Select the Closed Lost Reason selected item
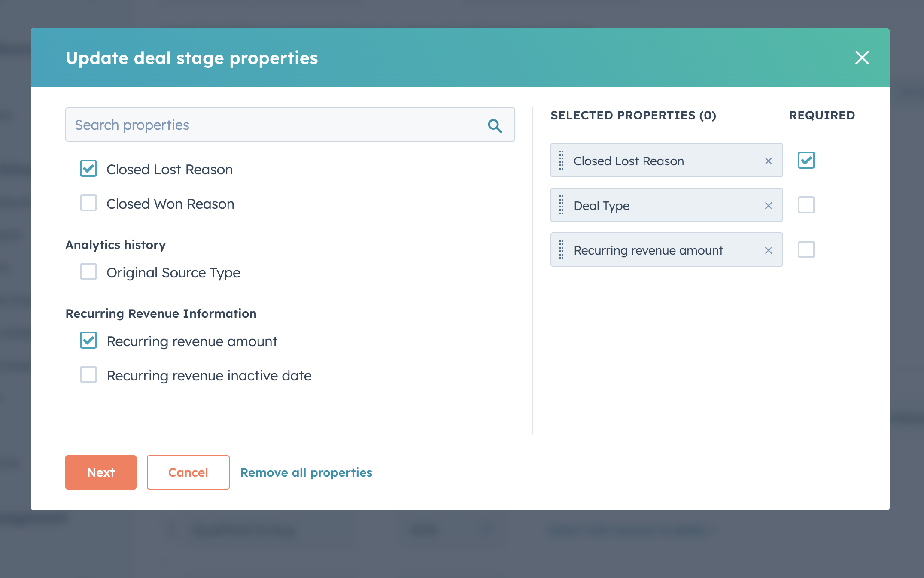The image size is (924, 578). click(666, 160)
